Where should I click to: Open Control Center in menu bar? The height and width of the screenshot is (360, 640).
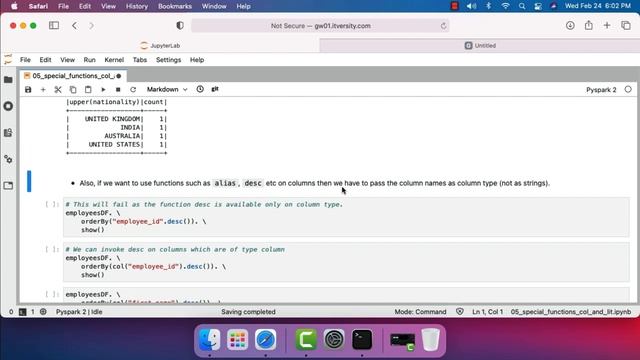pos(538,6)
